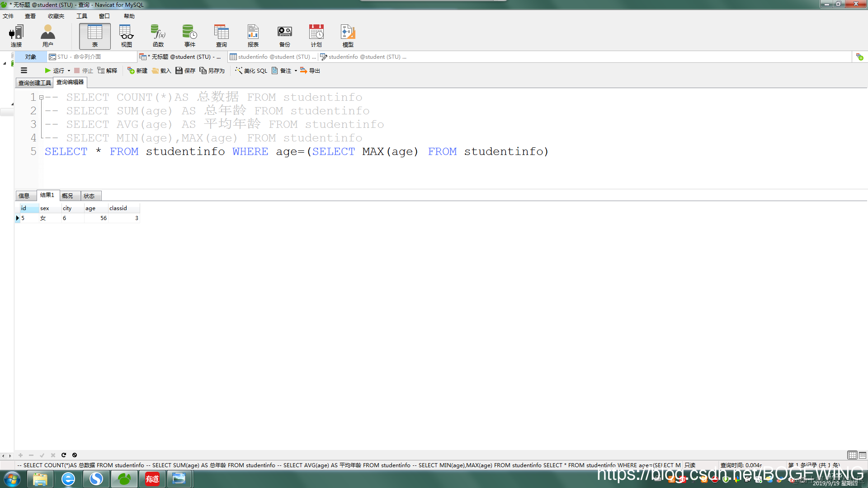The width and height of the screenshot is (868, 488).
Task: Switch to form view at bottom right
Action: (x=863, y=455)
